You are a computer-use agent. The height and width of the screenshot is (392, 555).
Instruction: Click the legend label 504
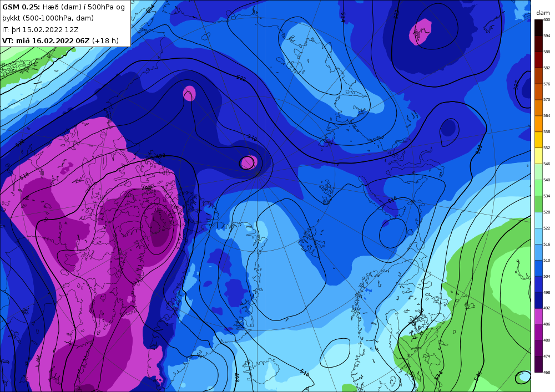point(547,277)
